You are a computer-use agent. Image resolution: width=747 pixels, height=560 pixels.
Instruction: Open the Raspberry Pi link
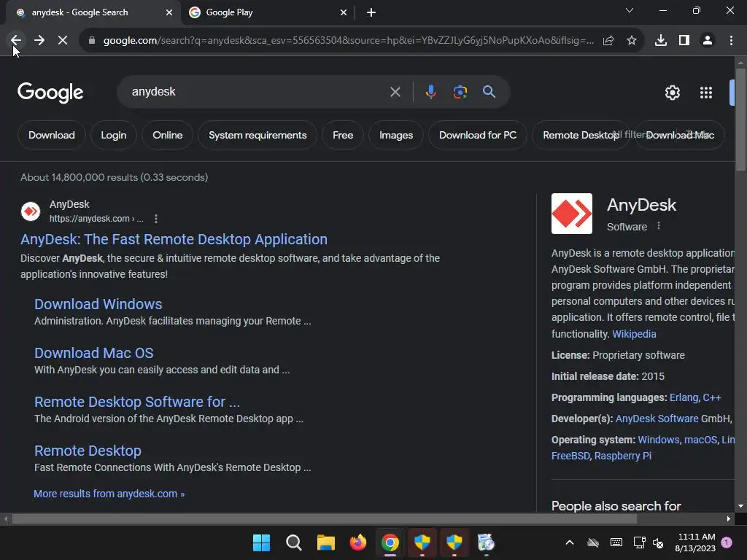623,456
